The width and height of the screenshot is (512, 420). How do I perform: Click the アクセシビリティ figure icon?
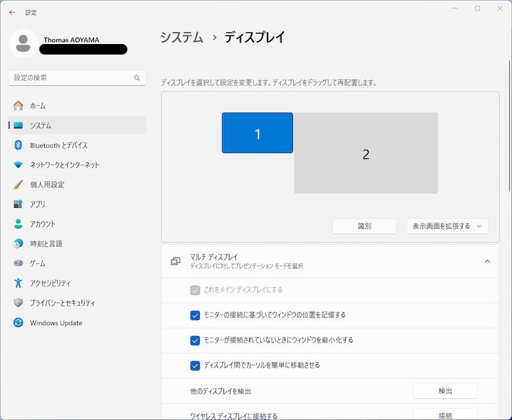18,283
